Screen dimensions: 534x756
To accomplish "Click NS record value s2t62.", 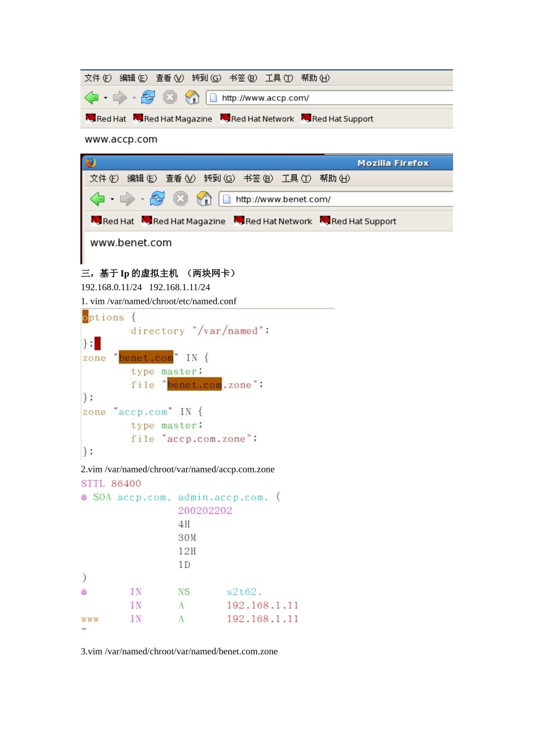I will point(245,592).
